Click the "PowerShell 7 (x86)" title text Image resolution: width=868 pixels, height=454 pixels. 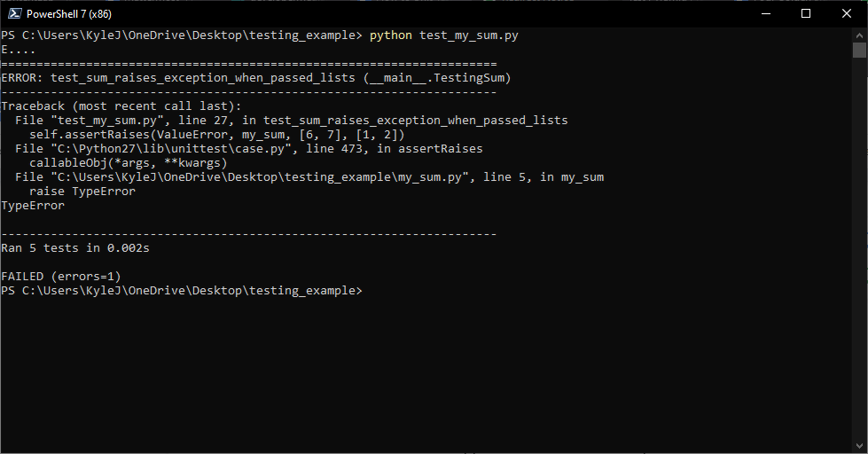69,14
